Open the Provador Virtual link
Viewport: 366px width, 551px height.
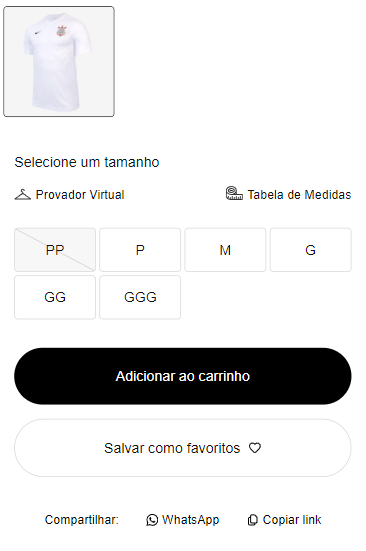click(x=80, y=195)
